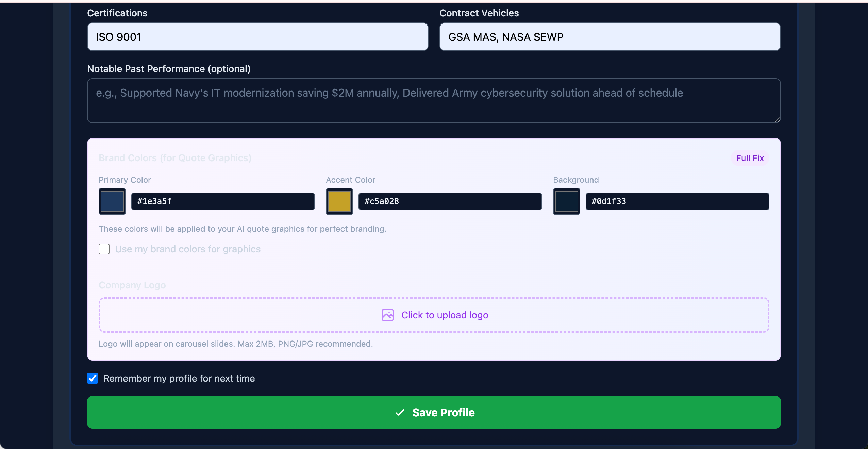Click the textarea resize handle corner
This screenshot has width=868, height=449.
(777, 119)
